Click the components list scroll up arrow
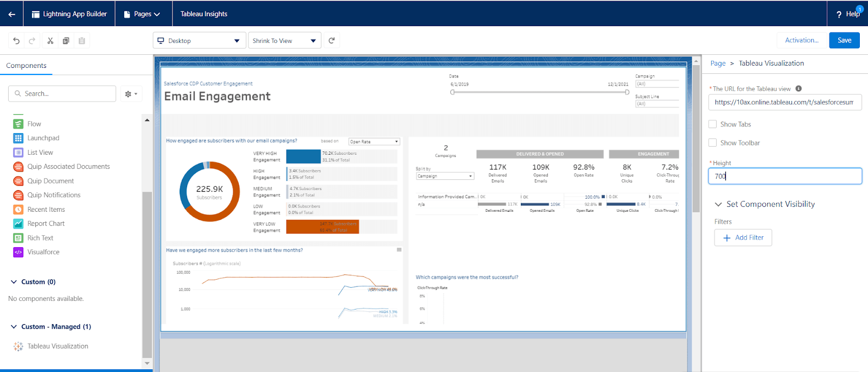This screenshot has height=372, width=868. click(x=147, y=120)
